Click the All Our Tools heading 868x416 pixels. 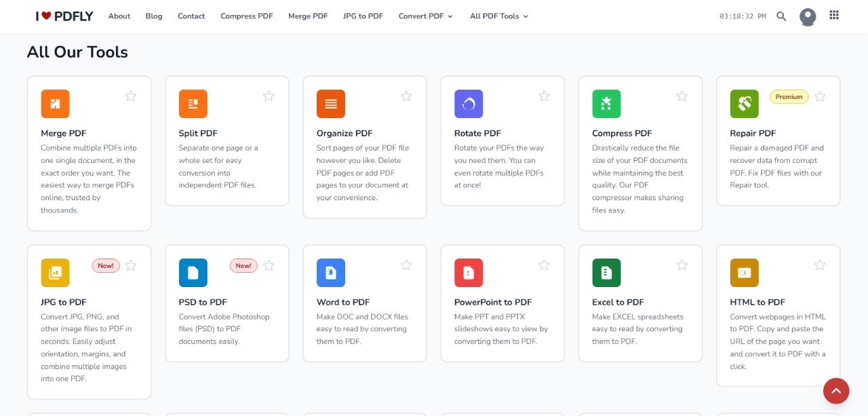click(x=77, y=52)
